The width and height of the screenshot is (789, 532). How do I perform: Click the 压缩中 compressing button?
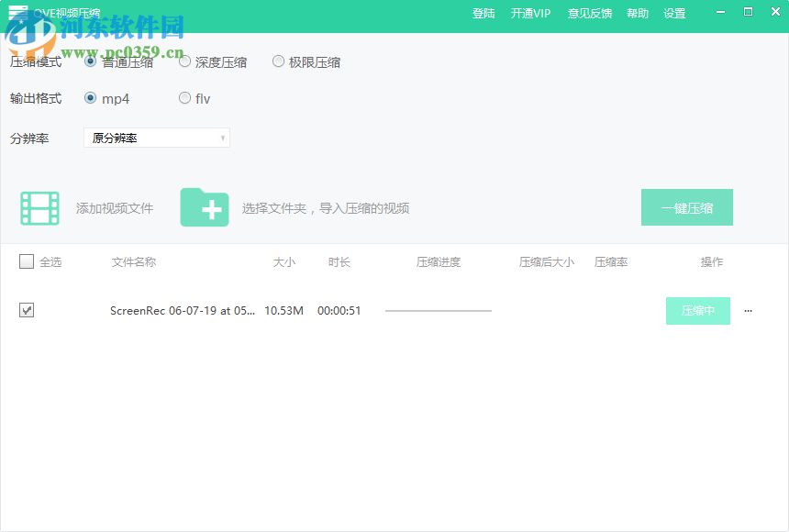coord(697,311)
